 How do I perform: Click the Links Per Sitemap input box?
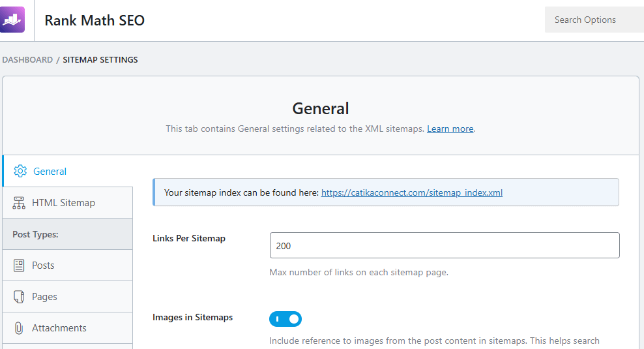pos(445,246)
